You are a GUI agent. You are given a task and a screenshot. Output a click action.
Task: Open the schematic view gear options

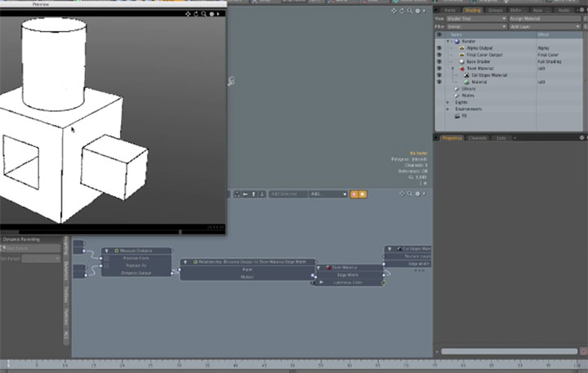coord(417,193)
